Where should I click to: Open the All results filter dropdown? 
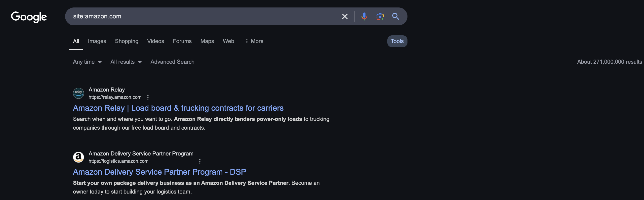click(126, 62)
